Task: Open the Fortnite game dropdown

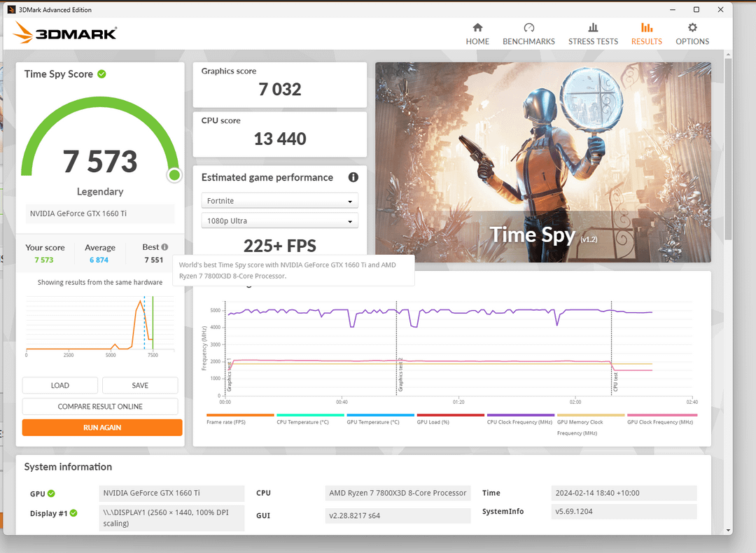Action: tap(279, 201)
